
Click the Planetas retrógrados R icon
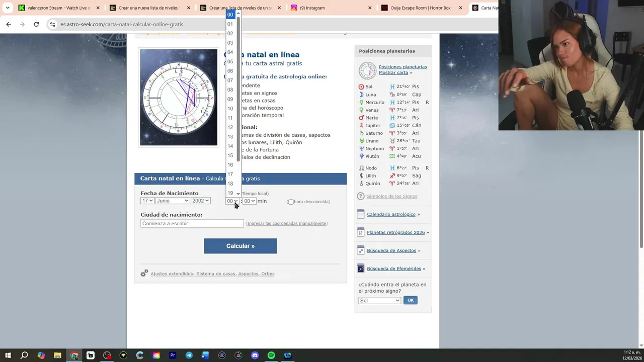coord(360,232)
